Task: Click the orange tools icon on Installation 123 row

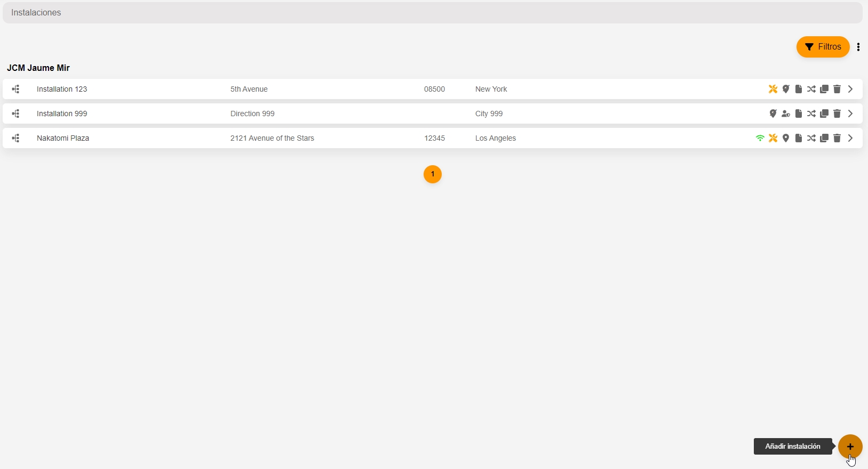Action: coord(773,89)
